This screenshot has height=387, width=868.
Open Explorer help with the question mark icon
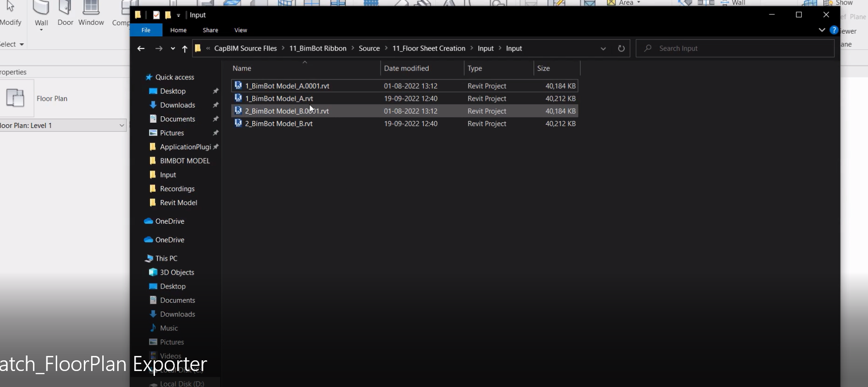tap(834, 30)
